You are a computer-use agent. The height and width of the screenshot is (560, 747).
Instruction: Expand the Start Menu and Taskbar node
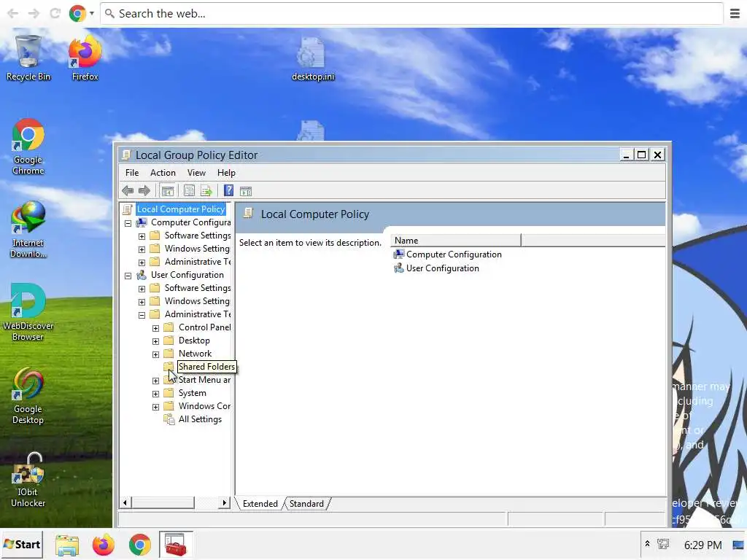[x=155, y=381]
